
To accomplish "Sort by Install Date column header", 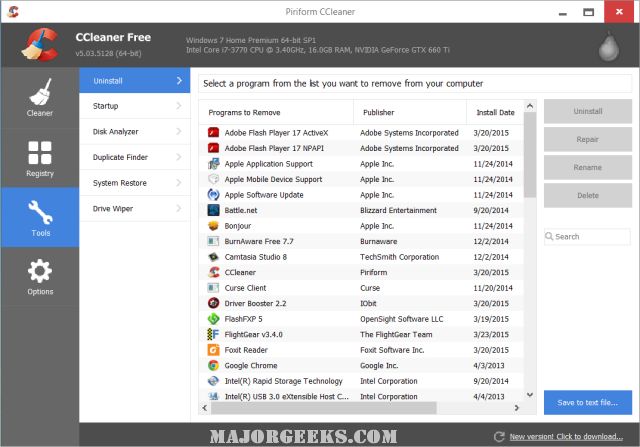I will click(x=495, y=112).
